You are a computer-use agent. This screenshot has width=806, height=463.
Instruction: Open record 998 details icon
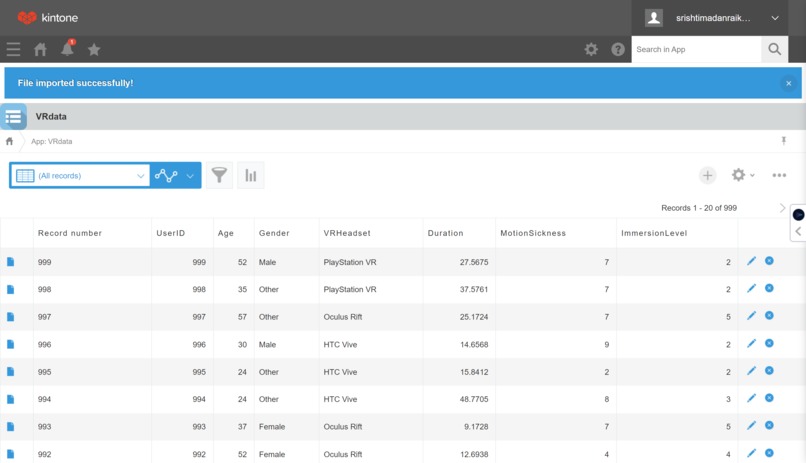(x=10, y=289)
